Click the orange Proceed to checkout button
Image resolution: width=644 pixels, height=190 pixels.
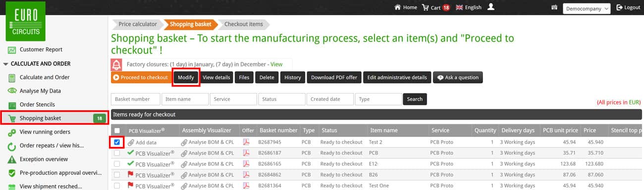pyautogui.click(x=141, y=77)
